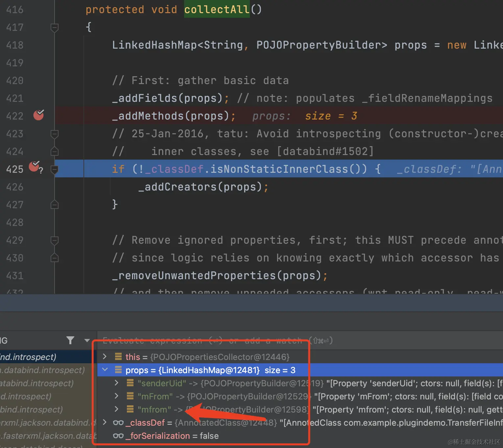Click fold end marker at line 430
This screenshot has height=448, width=503.
55,258
